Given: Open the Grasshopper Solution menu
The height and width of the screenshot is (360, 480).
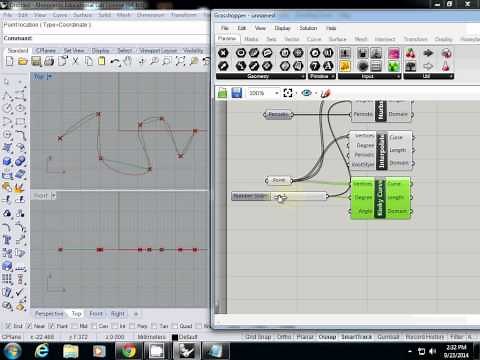Looking at the screenshot, I should pyautogui.click(x=308, y=28).
